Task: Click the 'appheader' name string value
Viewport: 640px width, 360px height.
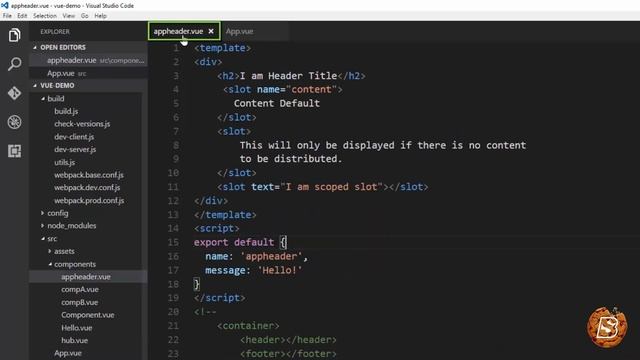Action: pos(271,256)
